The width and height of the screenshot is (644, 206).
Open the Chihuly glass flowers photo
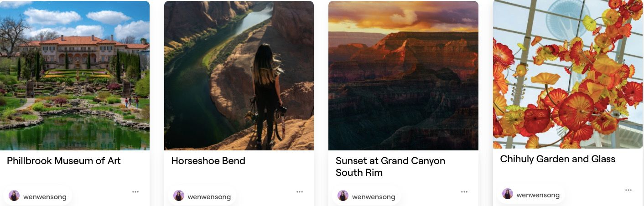pos(568,74)
